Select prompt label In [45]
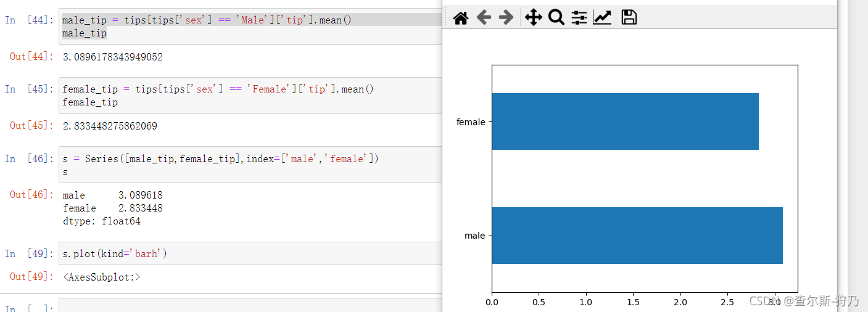Viewport: 868px width, 312px height. pos(29,89)
